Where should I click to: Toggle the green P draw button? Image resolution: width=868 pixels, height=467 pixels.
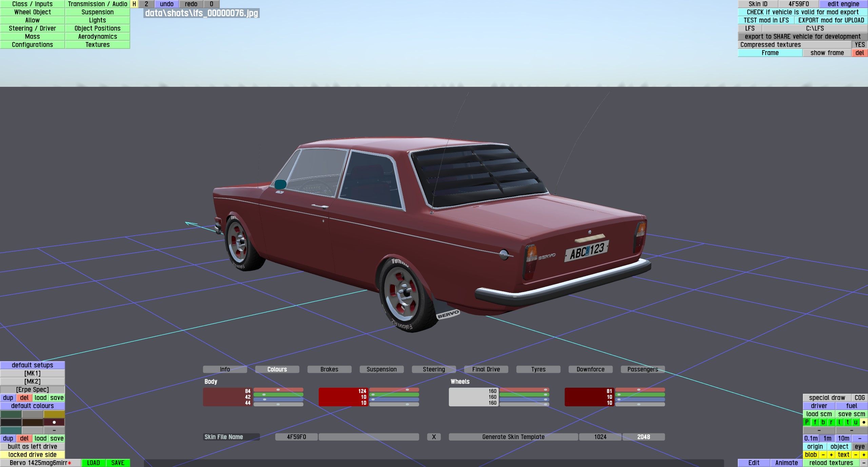pos(807,422)
